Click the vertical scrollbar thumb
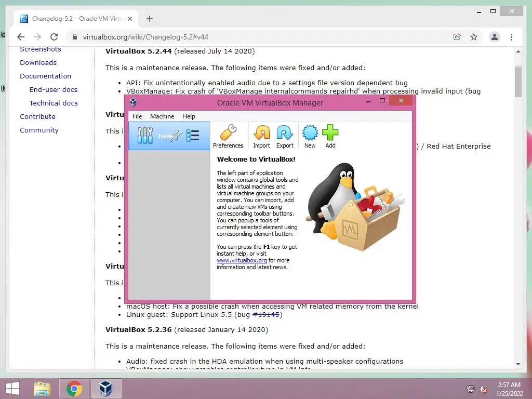 (x=518, y=82)
